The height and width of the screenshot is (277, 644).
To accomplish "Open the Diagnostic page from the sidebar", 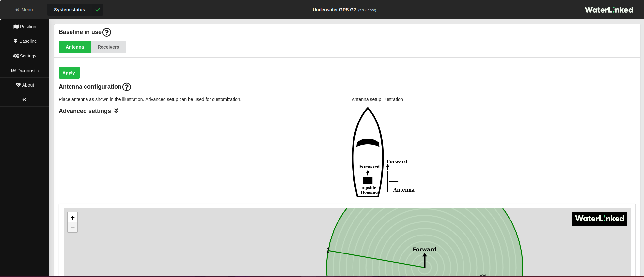I will 25,71.
